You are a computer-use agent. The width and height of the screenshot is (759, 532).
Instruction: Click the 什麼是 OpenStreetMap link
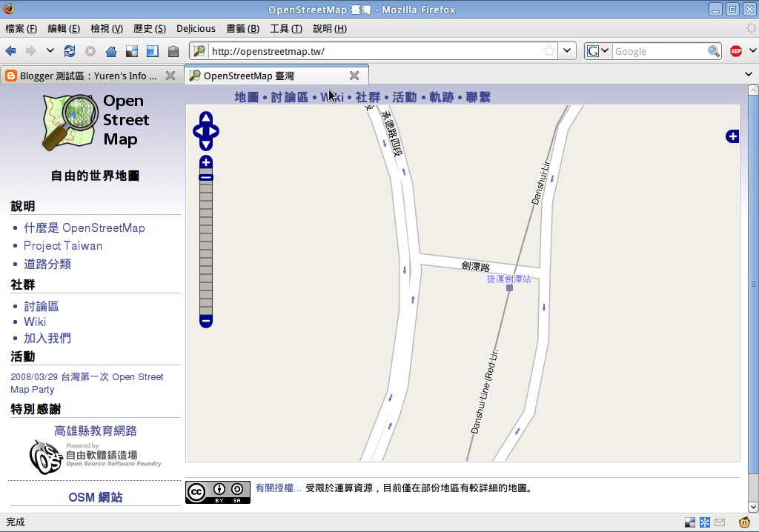pos(84,228)
